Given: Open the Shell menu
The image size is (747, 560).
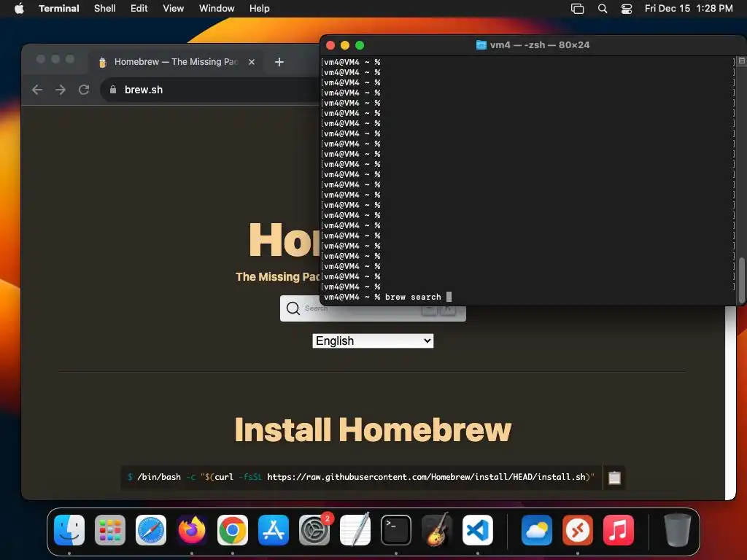Looking at the screenshot, I should (x=105, y=9).
